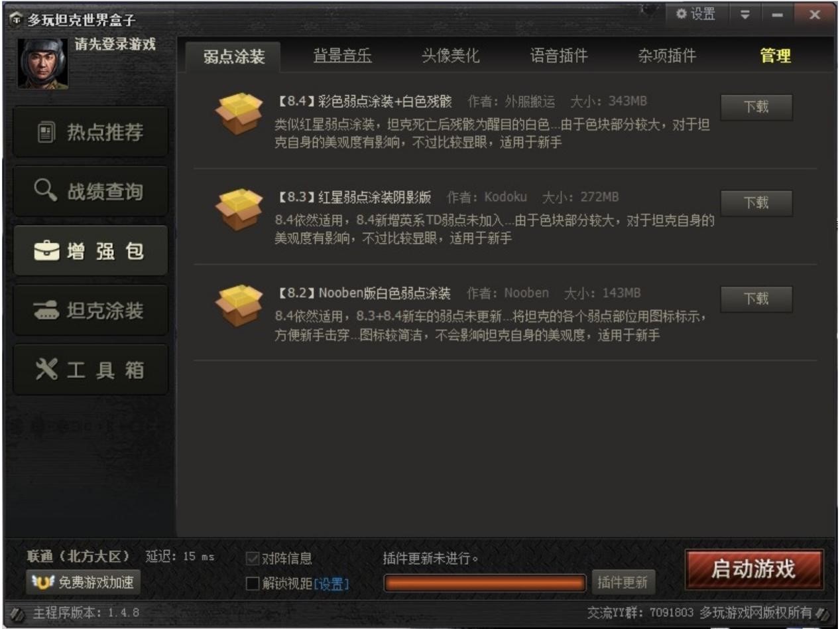
Task: Click the orange plugin update progress bar
Action: pos(485,583)
